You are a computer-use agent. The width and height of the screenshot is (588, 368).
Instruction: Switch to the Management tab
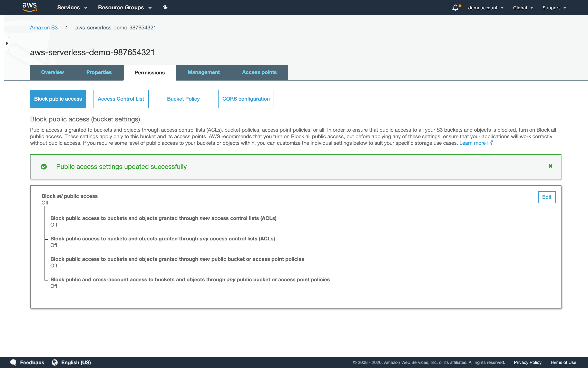204,72
